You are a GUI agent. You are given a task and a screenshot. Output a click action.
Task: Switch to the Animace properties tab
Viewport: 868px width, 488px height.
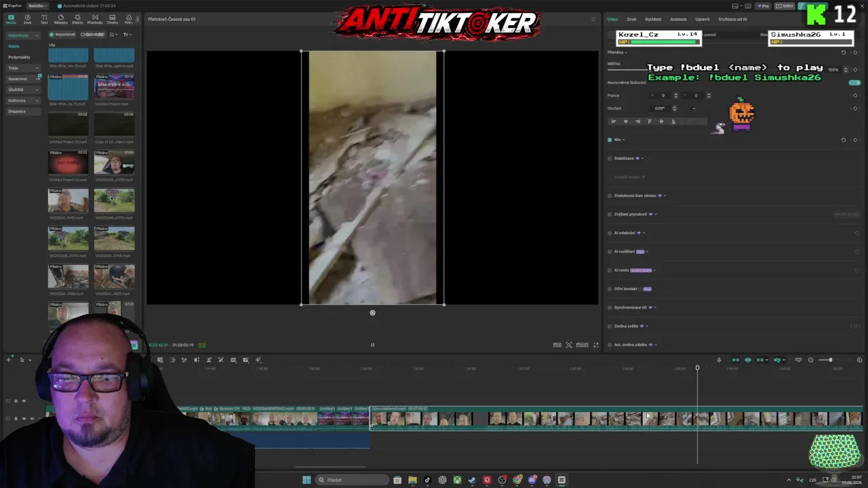pos(678,19)
